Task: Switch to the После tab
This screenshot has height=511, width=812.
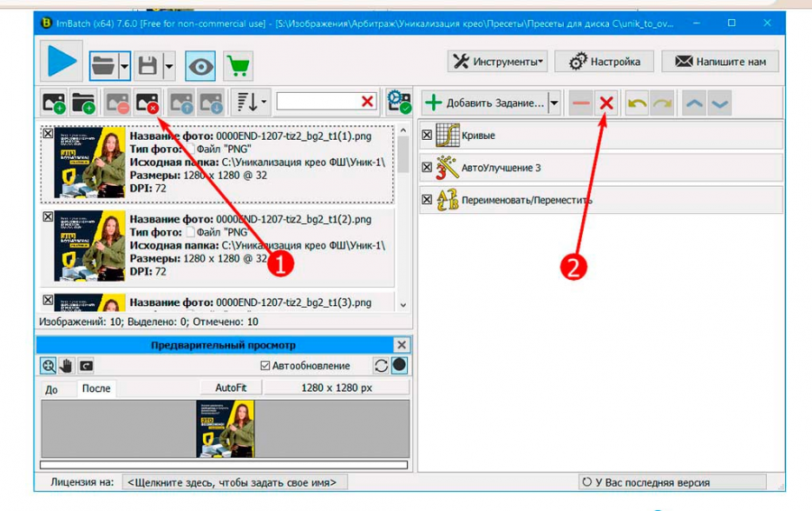Action: point(97,388)
